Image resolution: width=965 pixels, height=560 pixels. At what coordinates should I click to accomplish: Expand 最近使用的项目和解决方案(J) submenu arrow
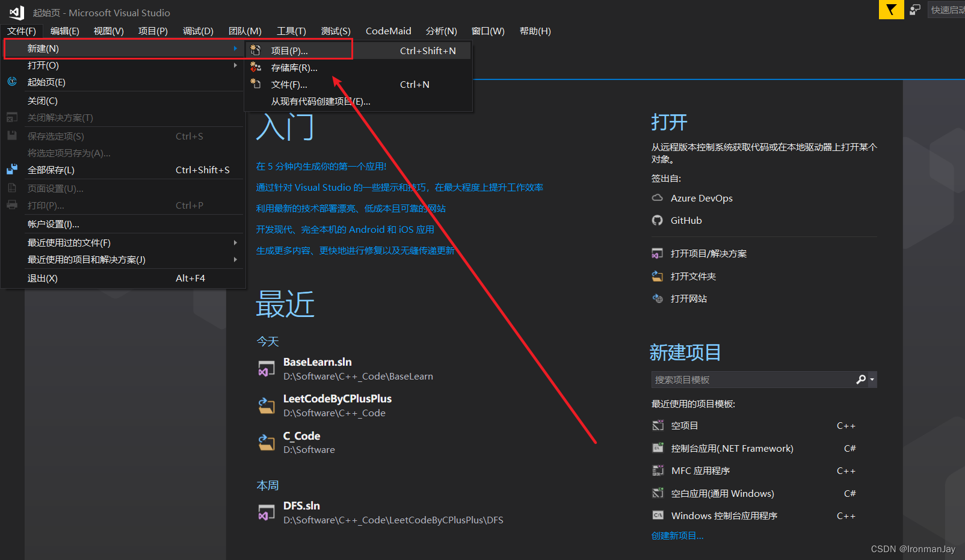coord(235,259)
